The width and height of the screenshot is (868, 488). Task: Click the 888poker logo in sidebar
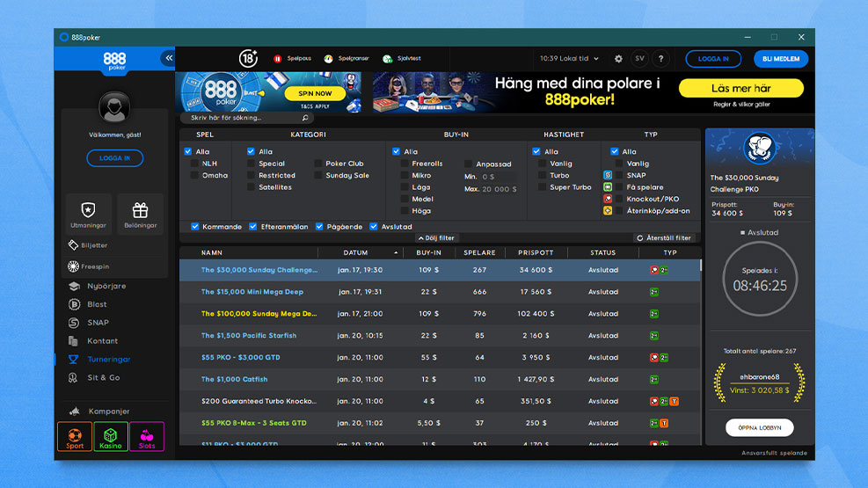click(x=114, y=61)
